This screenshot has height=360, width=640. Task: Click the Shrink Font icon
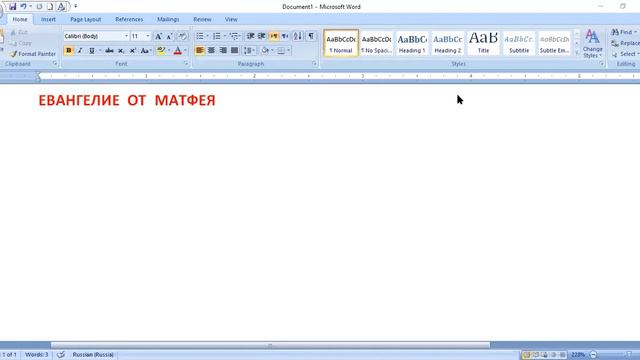(169, 36)
